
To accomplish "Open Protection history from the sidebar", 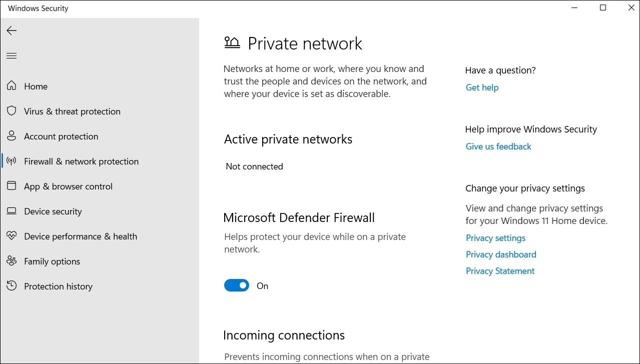I will (x=12, y=285).
